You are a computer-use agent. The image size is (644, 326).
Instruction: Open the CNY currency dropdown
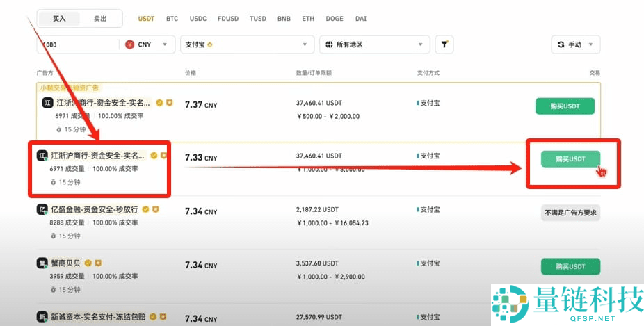tap(147, 44)
